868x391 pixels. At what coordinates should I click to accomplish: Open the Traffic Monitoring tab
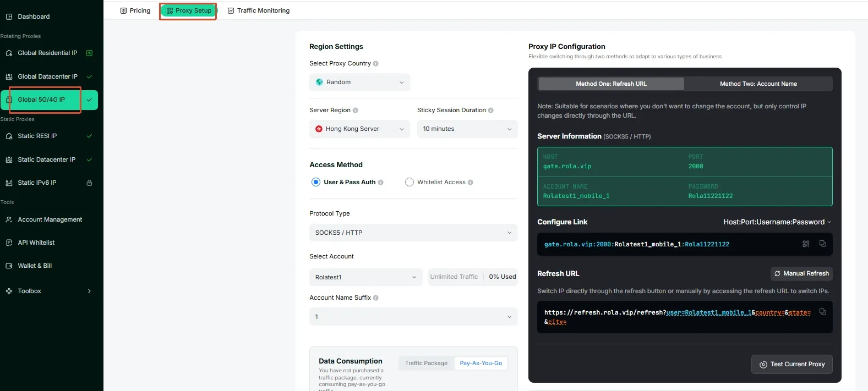coord(259,10)
